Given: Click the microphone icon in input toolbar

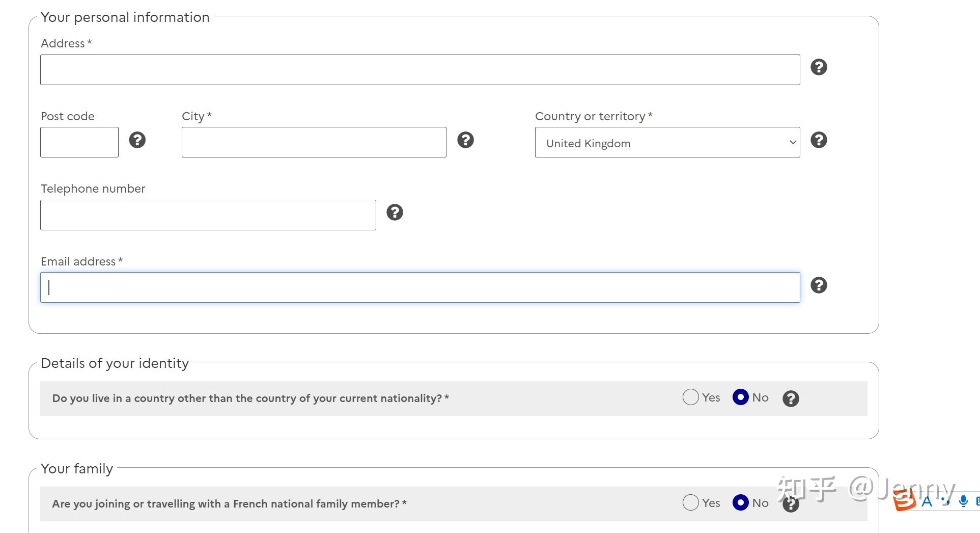Looking at the screenshot, I should [x=963, y=501].
